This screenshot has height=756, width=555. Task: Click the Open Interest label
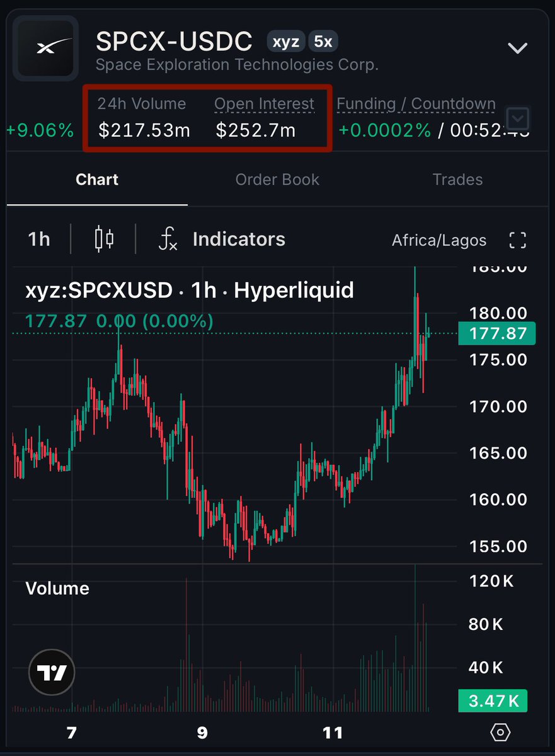[264, 104]
